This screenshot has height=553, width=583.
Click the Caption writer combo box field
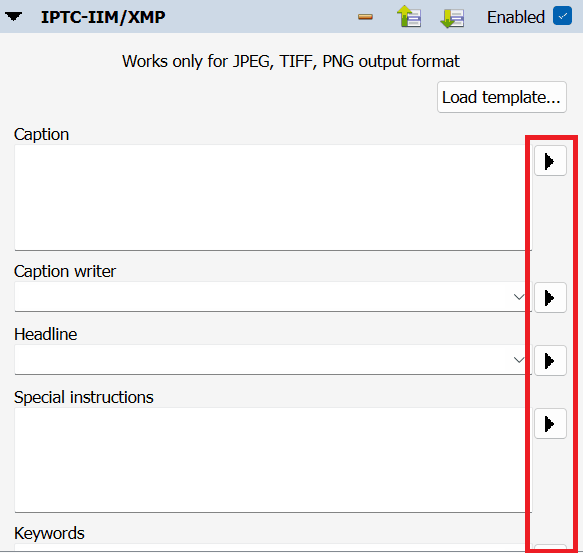(x=273, y=297)
